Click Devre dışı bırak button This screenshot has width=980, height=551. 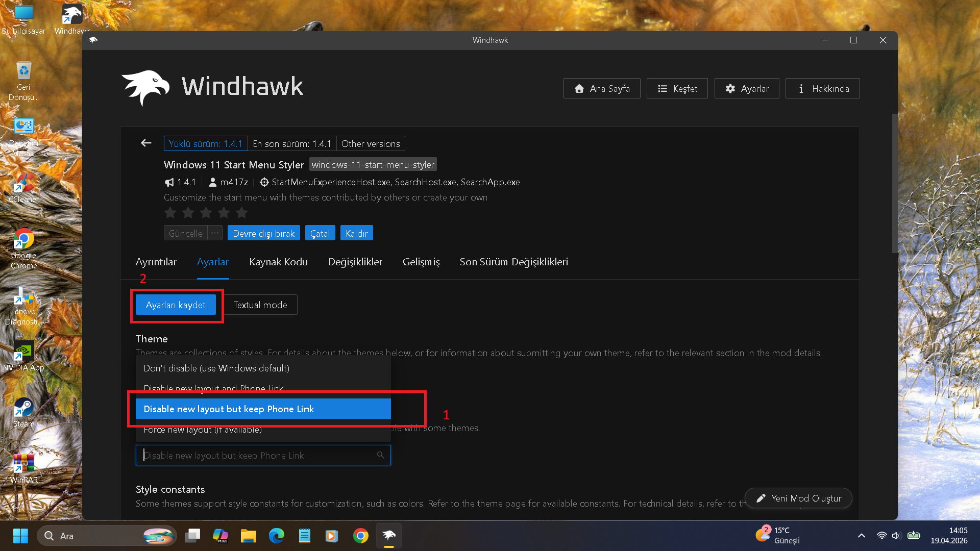pyautogui.click(x=264, y=233)
